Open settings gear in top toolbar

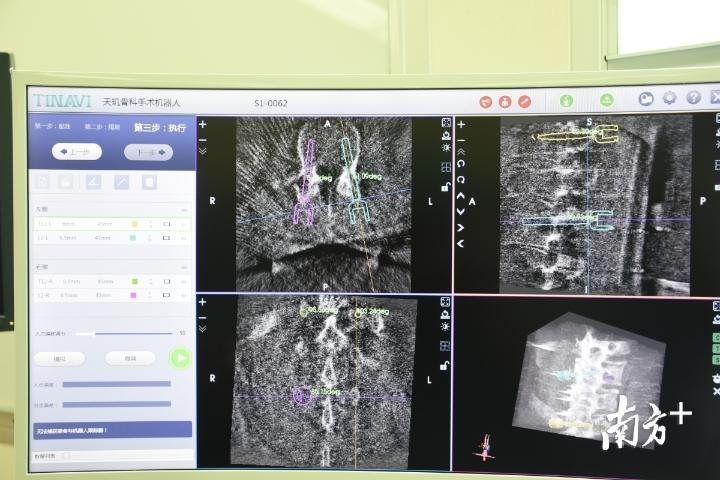[669, 99]
